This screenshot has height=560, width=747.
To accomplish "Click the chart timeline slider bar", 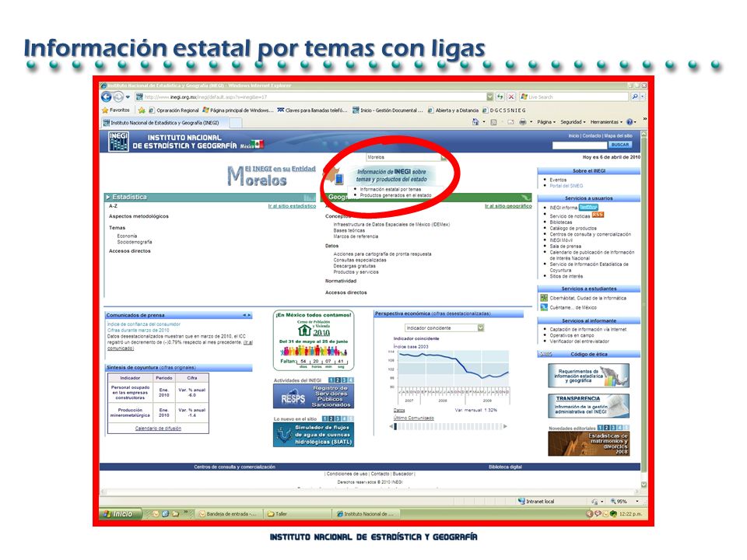I will [449, 426].
